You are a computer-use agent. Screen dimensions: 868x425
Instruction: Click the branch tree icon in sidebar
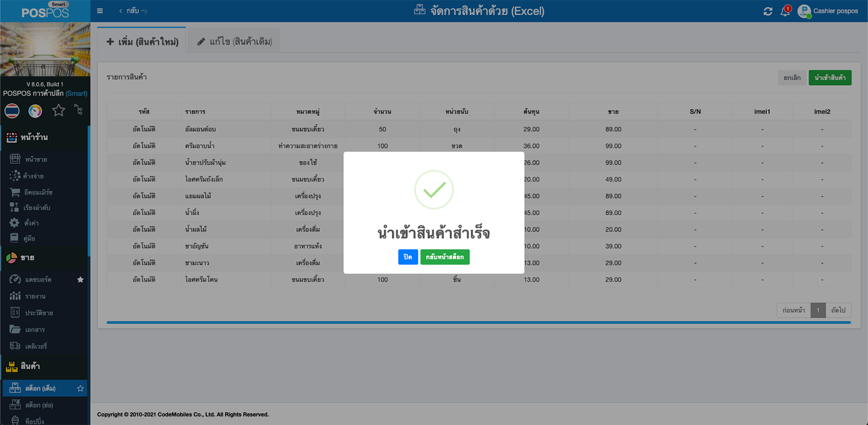click(x=79, y=110)
